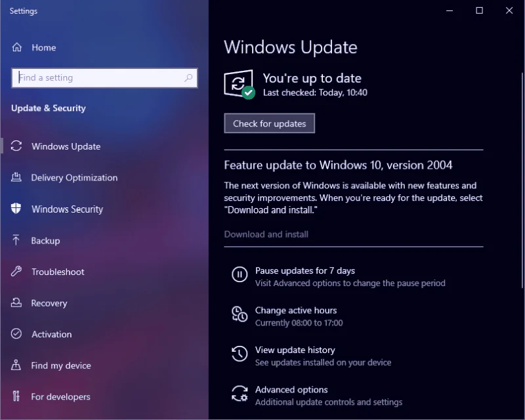Image resolution: width=525 pixels, height=420 pixels.
Task: Open the Download and install link
Action: click(266, 234)
